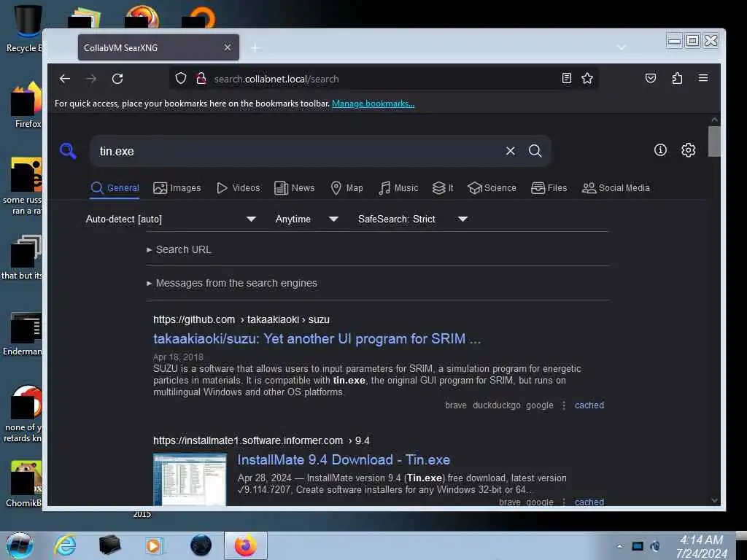Submit search with magnifier button
Viewport: 747px width, 560px height.
click(x=535, y=151)
